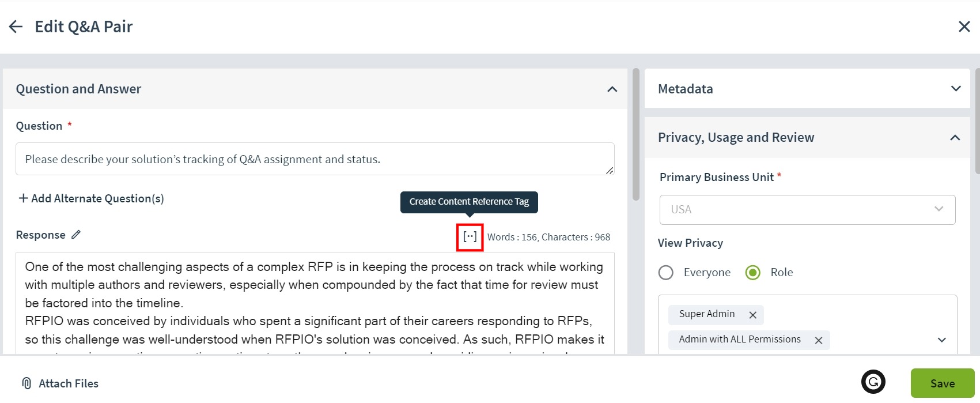Open the roles list dropdown arrow
Viewport: 980px width, 403px height.
pos(941,340)
